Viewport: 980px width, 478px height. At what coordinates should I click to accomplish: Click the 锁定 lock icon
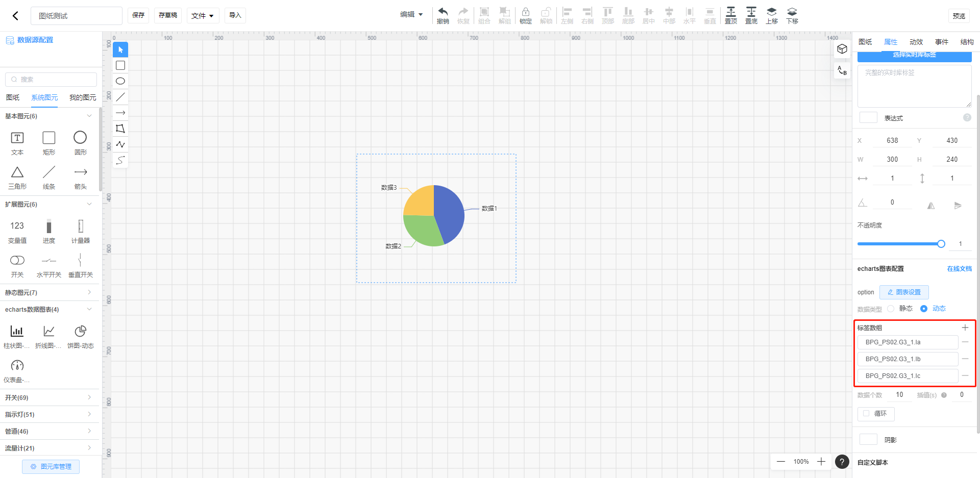[x=526, y=15]
